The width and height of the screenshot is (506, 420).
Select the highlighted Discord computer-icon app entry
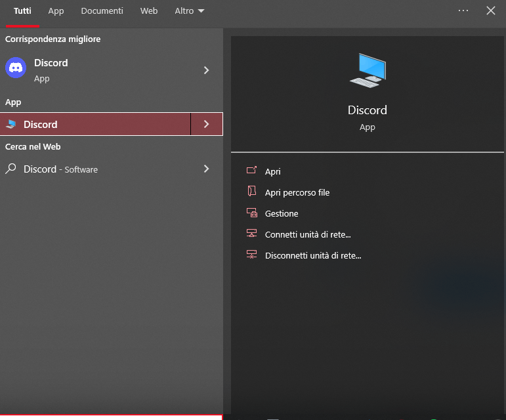point(95,124)
